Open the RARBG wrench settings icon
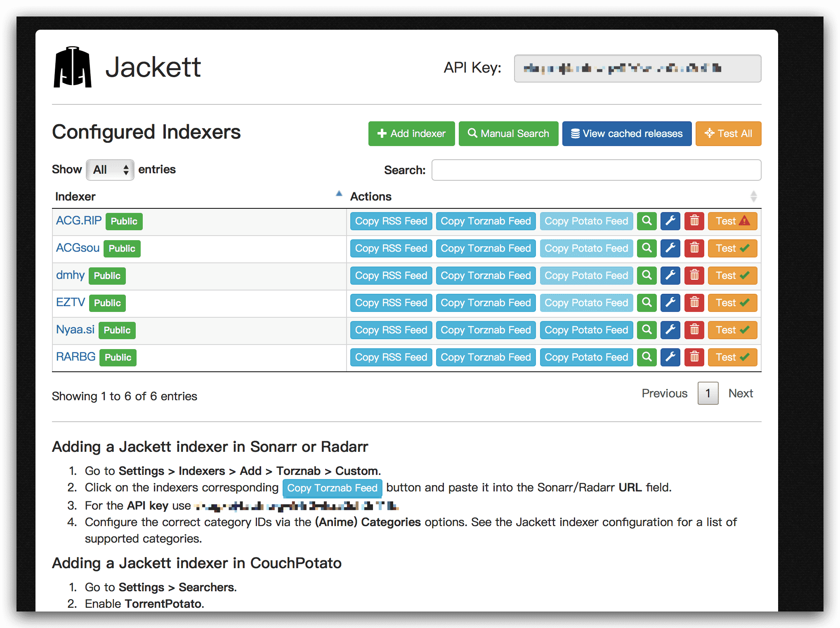This screenshot has width=840, height=628. (670, 357)
